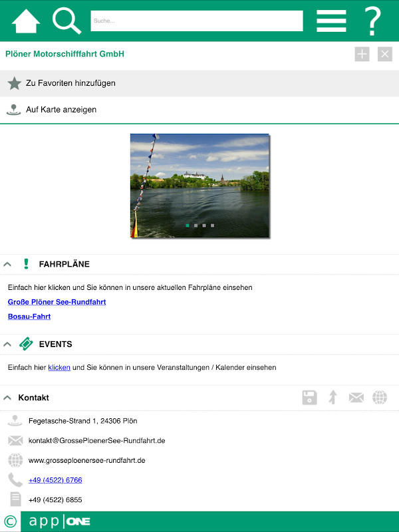The height and width of the screenshot is (532, 399).
Task: Click the fax document icon
Action: tap(15, 500)
